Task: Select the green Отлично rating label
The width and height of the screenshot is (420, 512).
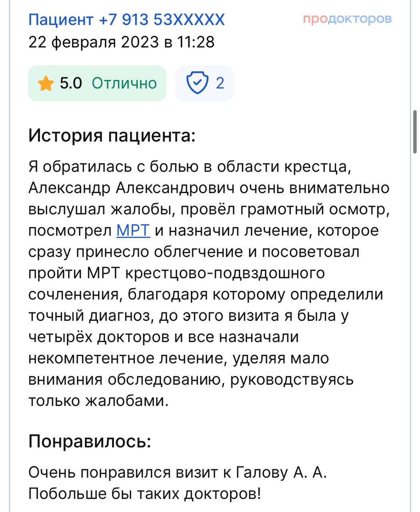Action: pos(124,83)
